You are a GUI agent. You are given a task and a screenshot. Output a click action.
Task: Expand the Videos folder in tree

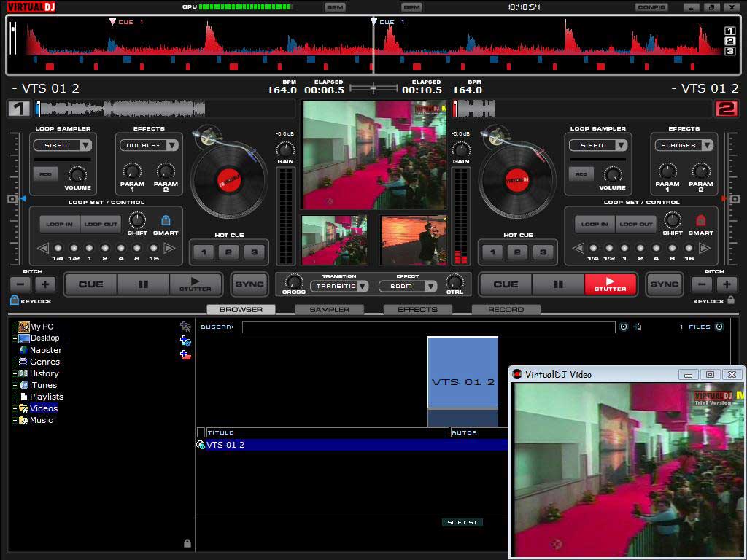click(15, 408)
